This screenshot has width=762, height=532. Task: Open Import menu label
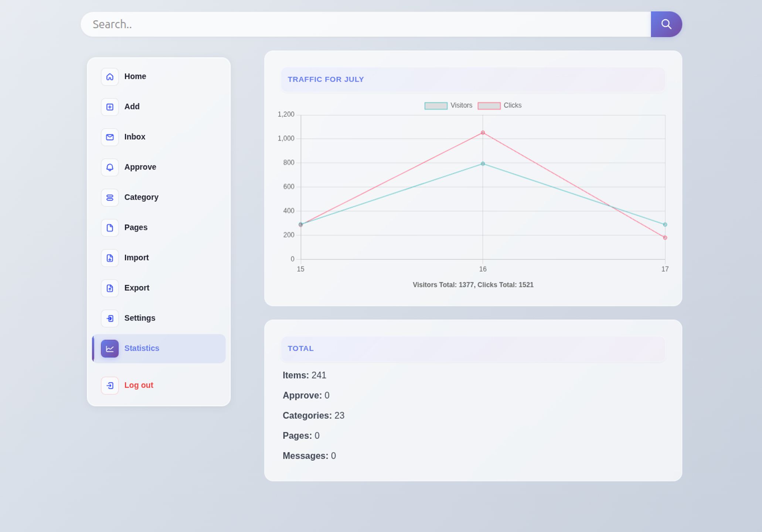(137, 258)
